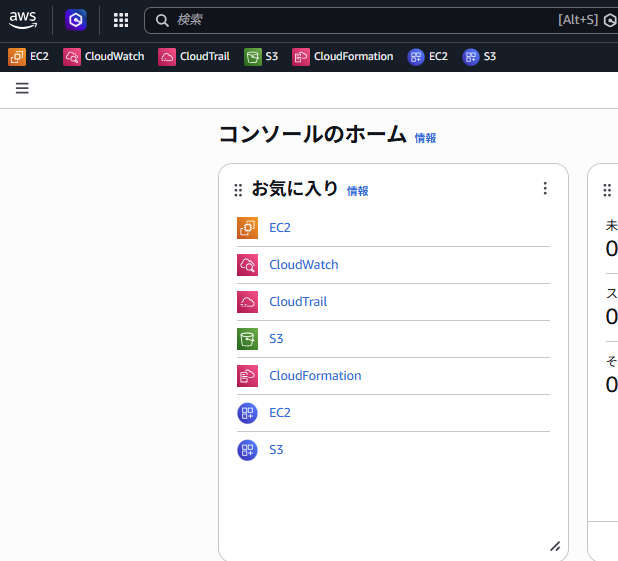The image size is (618, 561).
Task: Click the resize handle of お気に入り widget
Action: tap(555, 546)
